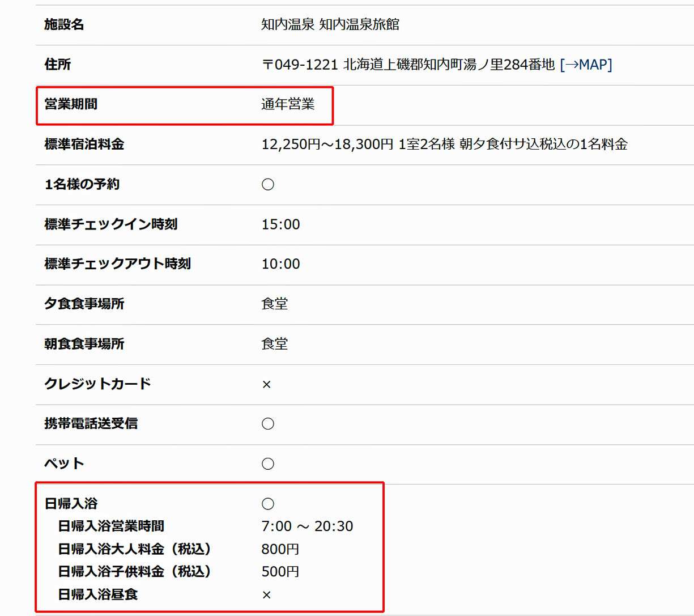694x616 pixels.
Task: Click the 7:00 ～ 20:30 bathing hours
Action: click(307, 526)
